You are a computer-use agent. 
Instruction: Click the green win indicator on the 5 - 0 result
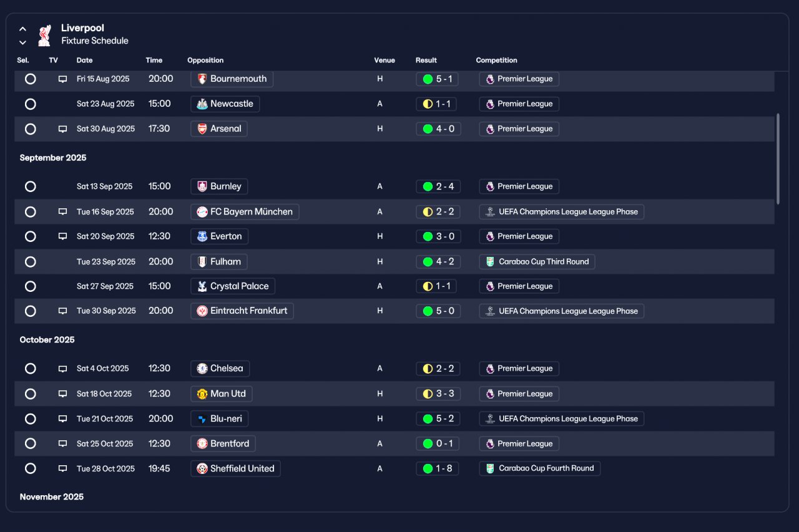click(x=428, y=311)
